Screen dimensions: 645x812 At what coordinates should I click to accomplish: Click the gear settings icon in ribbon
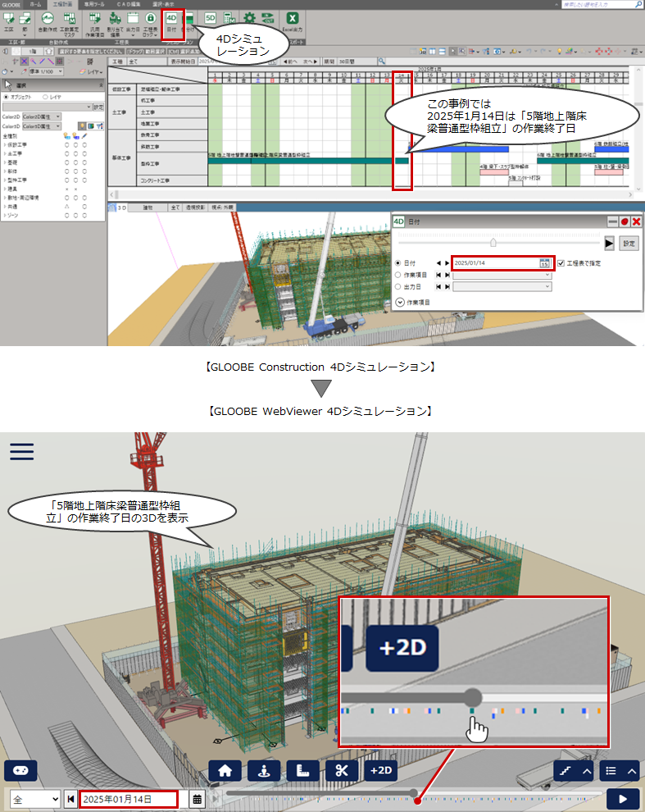click(249, 19)
